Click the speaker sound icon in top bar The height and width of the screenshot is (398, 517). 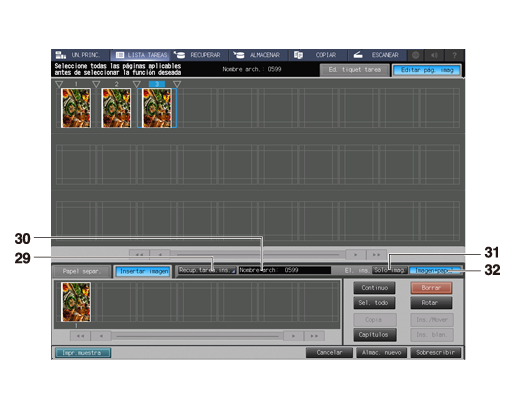(434, 55)
